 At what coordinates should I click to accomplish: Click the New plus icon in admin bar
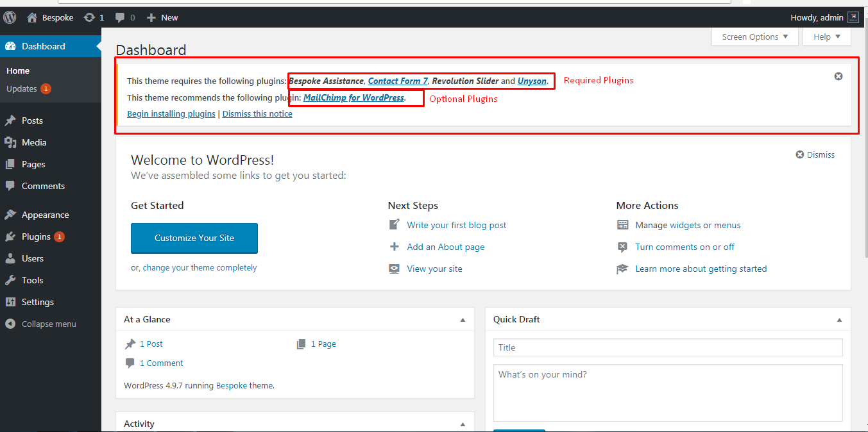151,17
